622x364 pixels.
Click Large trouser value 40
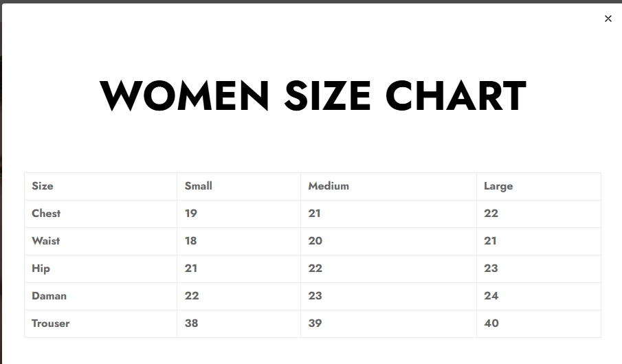[491, 323]
